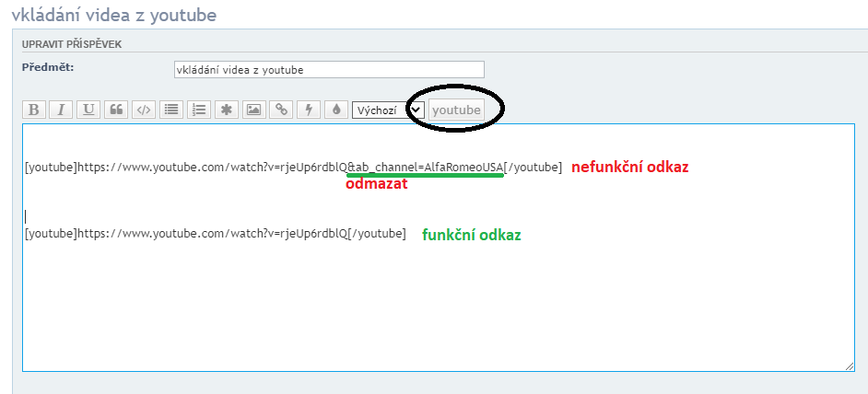The height and width of the screenshot is (394, 868).
Task: Apply italic formatting with the I button
Action: [61, 110]
